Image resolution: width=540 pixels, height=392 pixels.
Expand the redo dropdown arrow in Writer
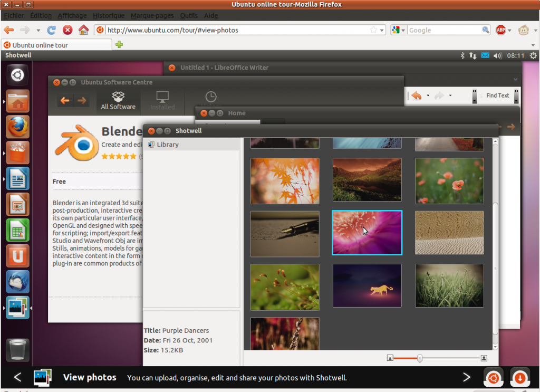[450, 95]
